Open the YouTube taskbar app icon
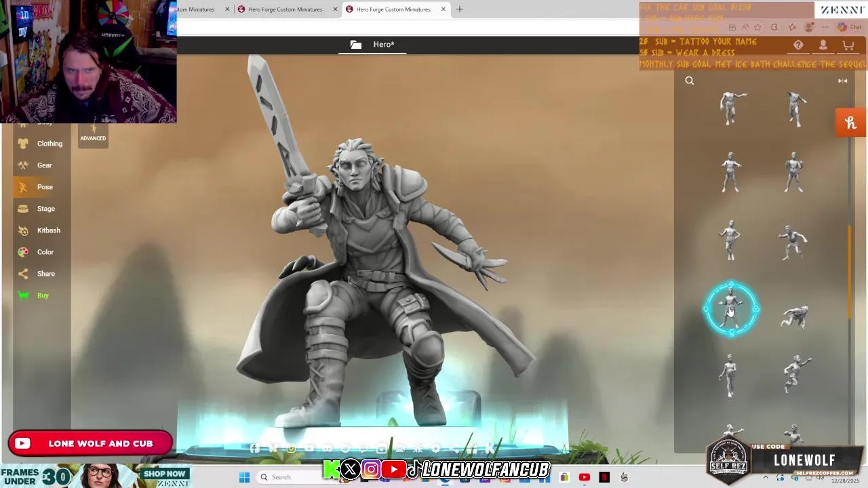This screenshot has height=488, width=868. [585, 477]
